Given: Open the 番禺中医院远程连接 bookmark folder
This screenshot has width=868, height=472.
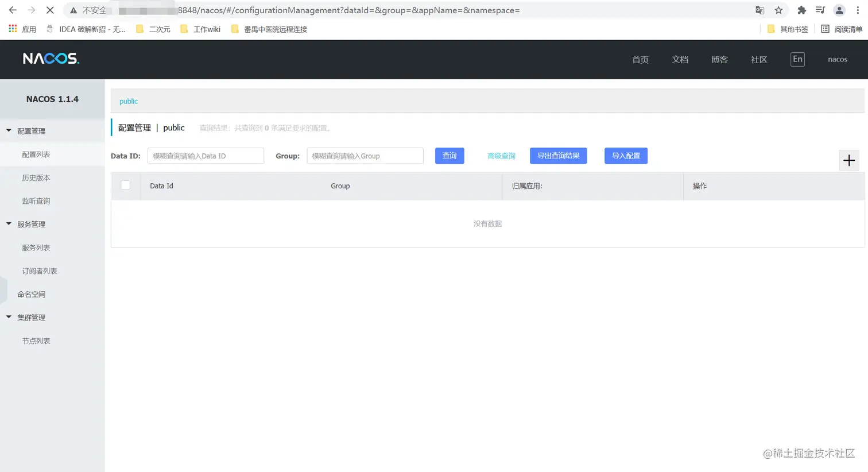Looking at the screenshot, I should coord(269,29).
